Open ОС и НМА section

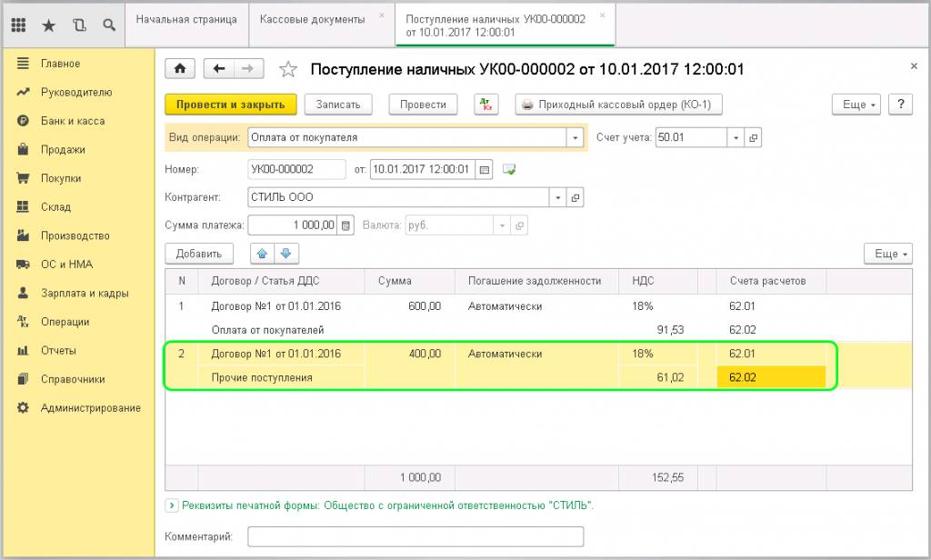pos(67,265)
